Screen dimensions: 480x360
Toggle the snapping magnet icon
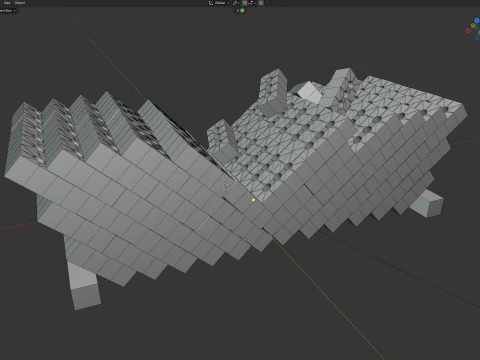245,3
